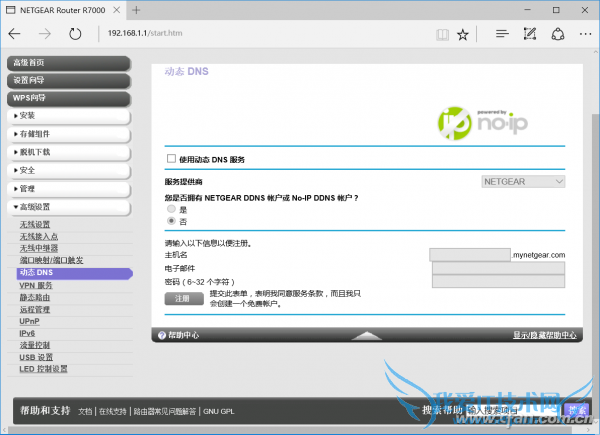Open the 在线支持 link

[x=112, y=411]
